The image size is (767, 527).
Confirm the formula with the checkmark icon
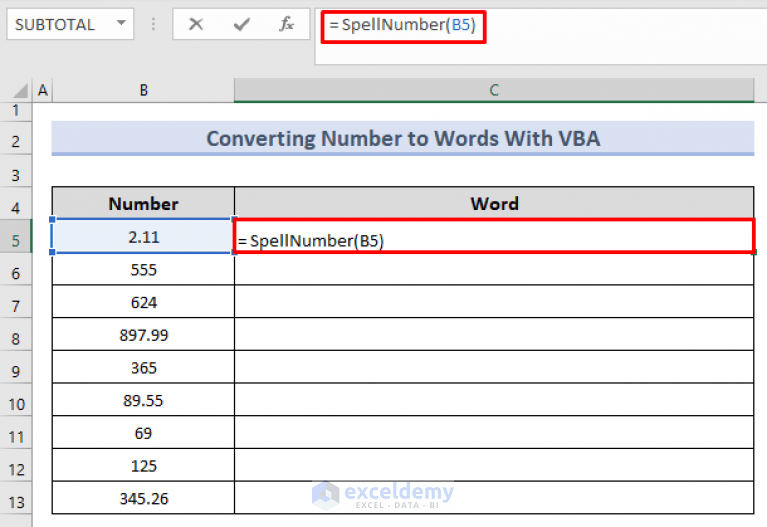coord(242,24)
